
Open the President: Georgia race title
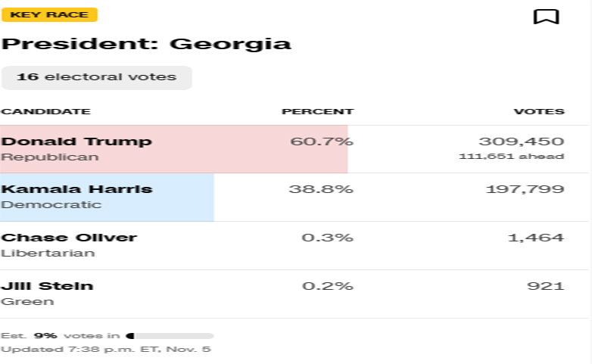[146, 43]
